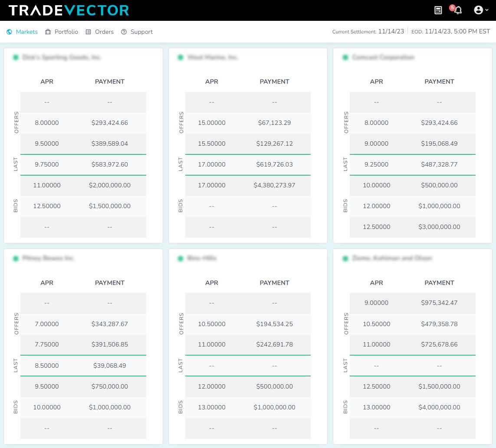Select offer payment $242,691.78
The width and height of the screenshot is (496, 448).
[x=274, y=344]
